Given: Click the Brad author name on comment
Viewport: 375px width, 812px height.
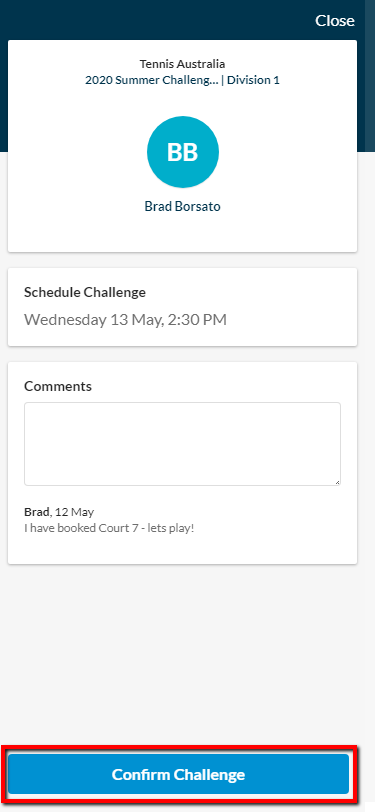Looking at the screenshot, I should pos(37,512).
